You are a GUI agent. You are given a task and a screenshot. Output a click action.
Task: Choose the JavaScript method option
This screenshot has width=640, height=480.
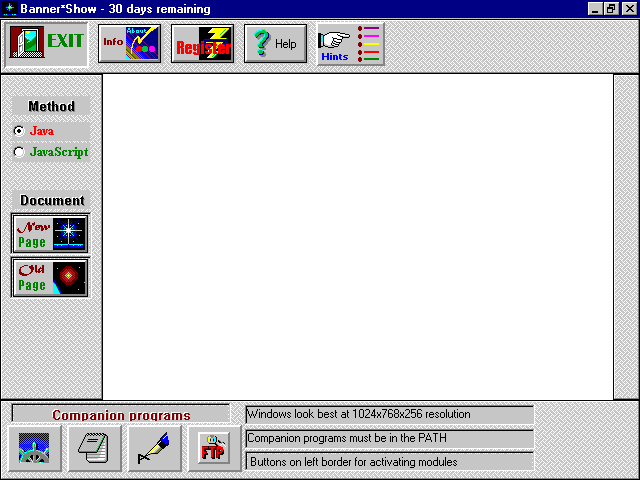19,152
